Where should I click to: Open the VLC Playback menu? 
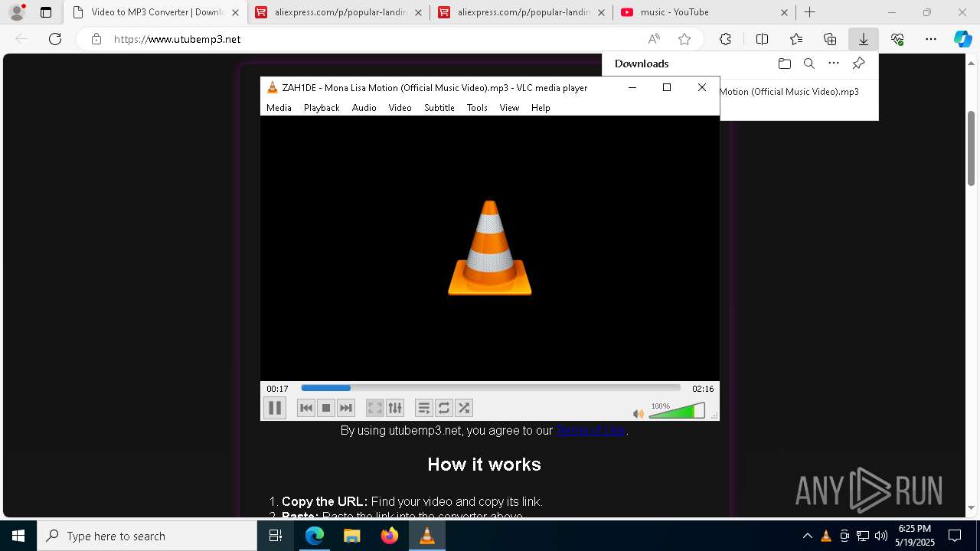click(x=322, y=108)
